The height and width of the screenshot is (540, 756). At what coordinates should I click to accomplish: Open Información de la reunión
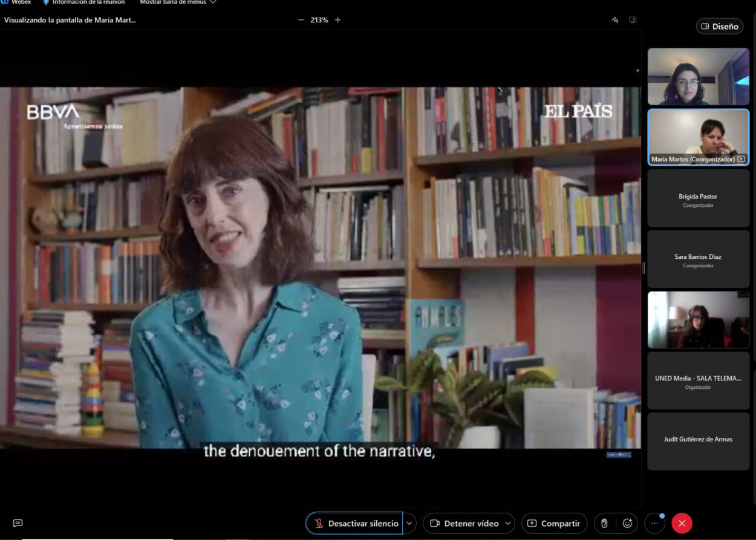[83, 2]
